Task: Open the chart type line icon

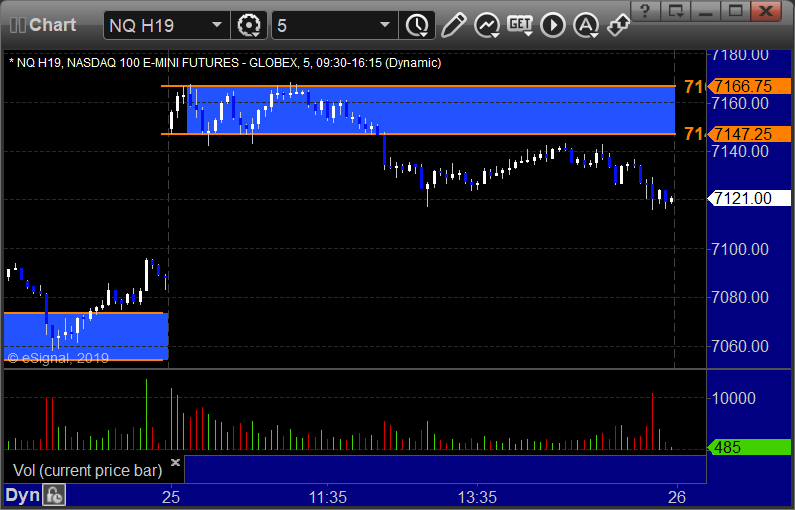Action: [487, 25]
